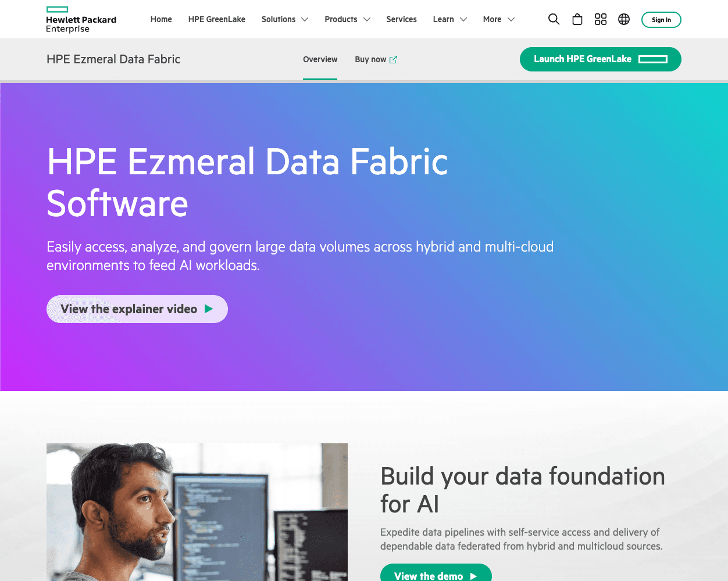
Task: Open the Learn dropdown chevron
Action: pyautogui.click(x=463, y=19)
